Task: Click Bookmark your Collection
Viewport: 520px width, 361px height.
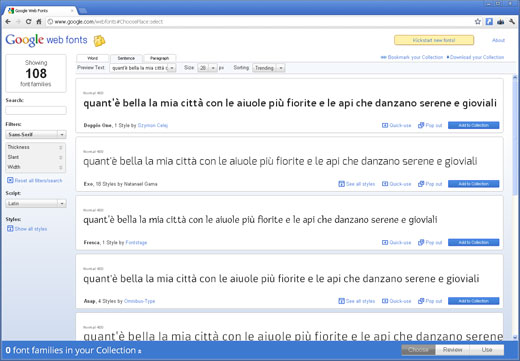Action: [412, 57]
